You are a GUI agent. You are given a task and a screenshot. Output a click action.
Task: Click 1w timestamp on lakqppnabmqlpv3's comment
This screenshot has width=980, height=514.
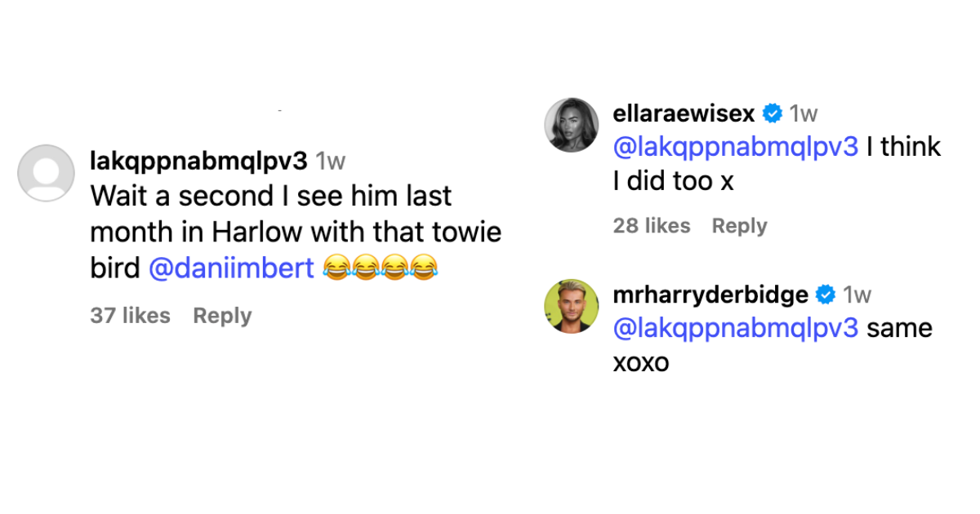click(331, 162)
